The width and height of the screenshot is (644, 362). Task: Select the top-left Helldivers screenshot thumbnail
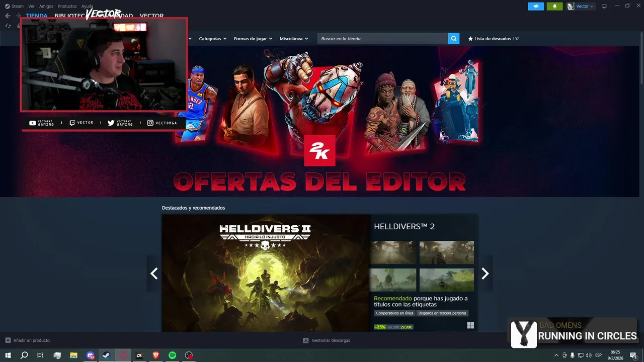pos(393,252)
